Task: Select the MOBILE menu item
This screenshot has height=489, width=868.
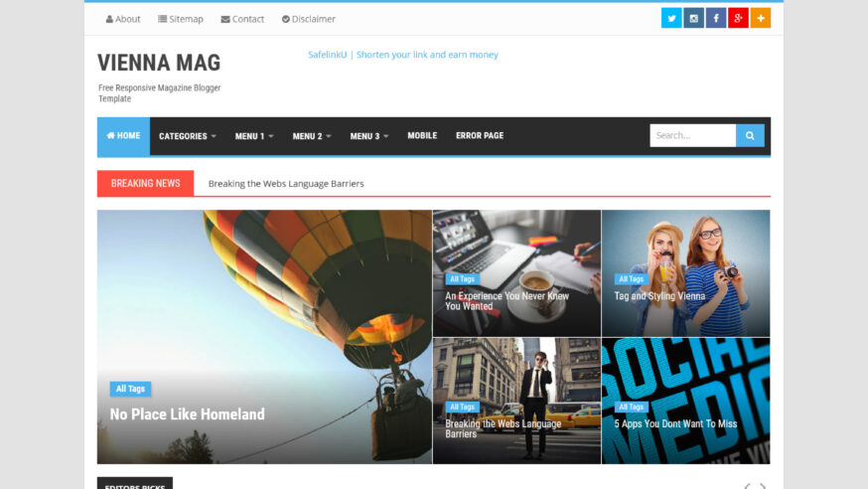Action: click(422, 136)
